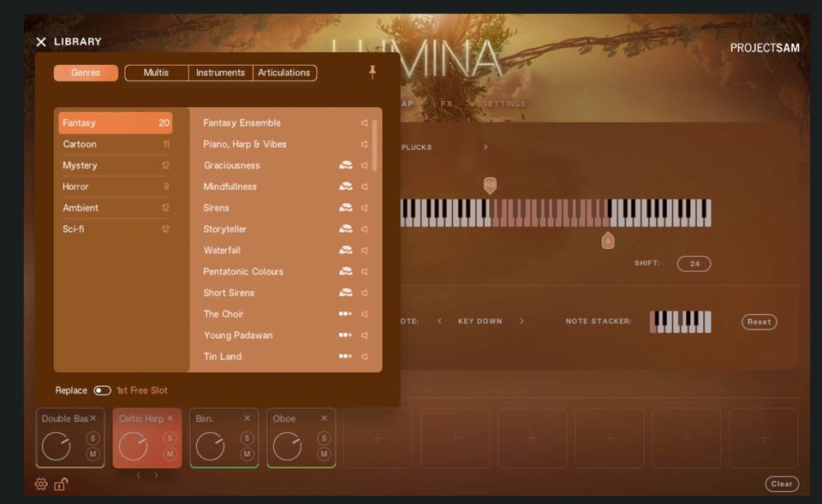
Task: Click the Note Stacker mini keyboard
Action: (681, 322)
